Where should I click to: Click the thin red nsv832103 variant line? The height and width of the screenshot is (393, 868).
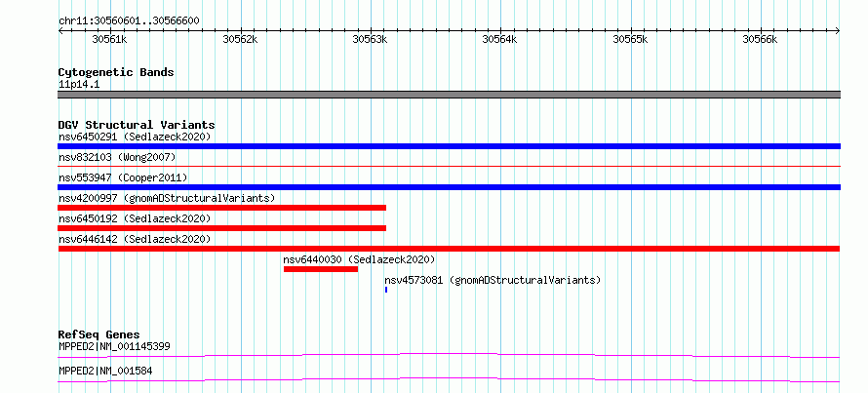pos(449,166)
